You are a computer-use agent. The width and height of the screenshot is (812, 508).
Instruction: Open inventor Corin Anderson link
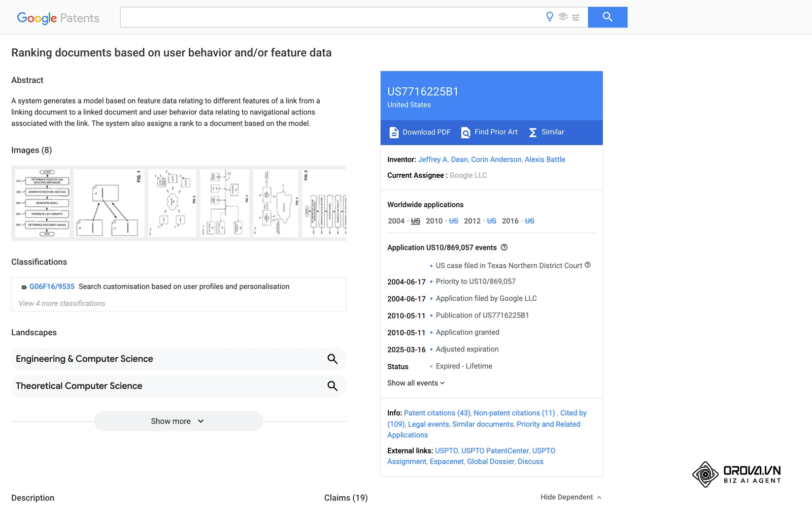[496, 160]
